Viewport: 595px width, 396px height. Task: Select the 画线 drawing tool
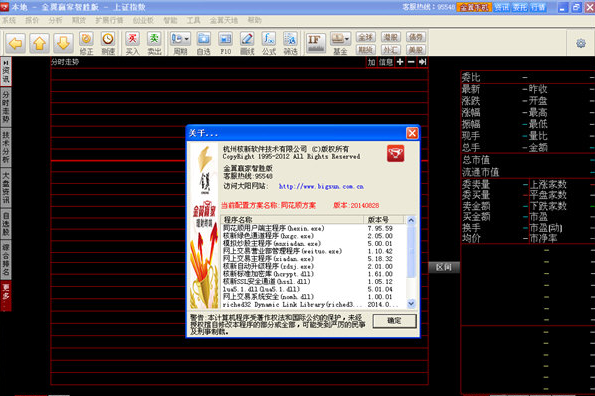pyautogui.click(x=247, y=43)
